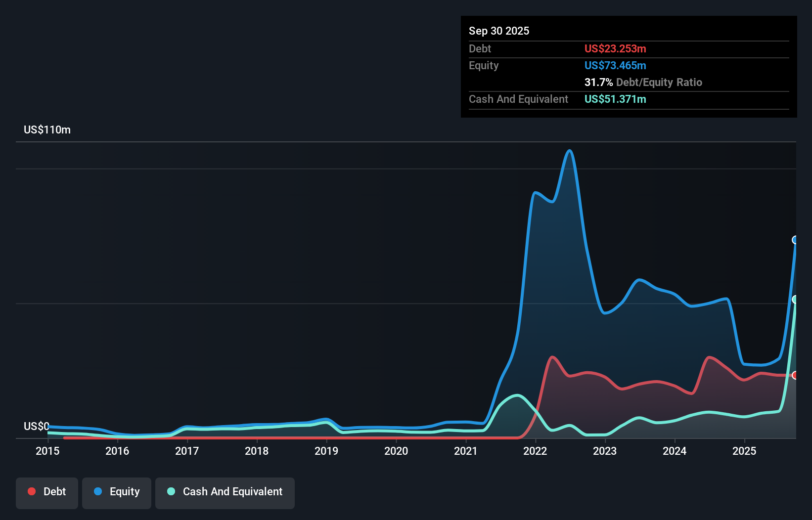Select the red Debt endpoint marker on chart
Screen dimensions: 812x520
[795, 376]
